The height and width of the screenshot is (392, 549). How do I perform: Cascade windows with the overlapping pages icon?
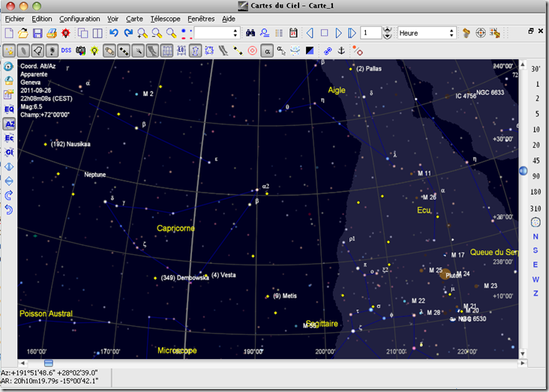[x=83, y=33]
